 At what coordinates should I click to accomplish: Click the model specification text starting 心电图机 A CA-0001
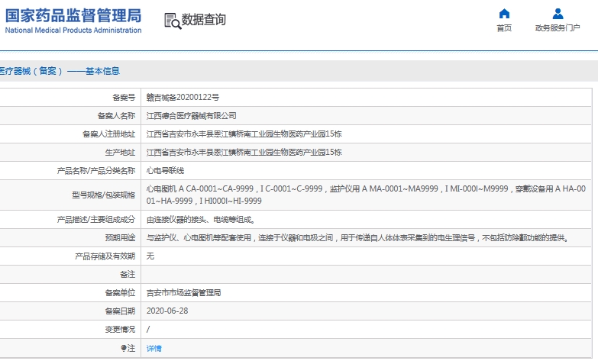pyautogui.click(x=366, y=195)
